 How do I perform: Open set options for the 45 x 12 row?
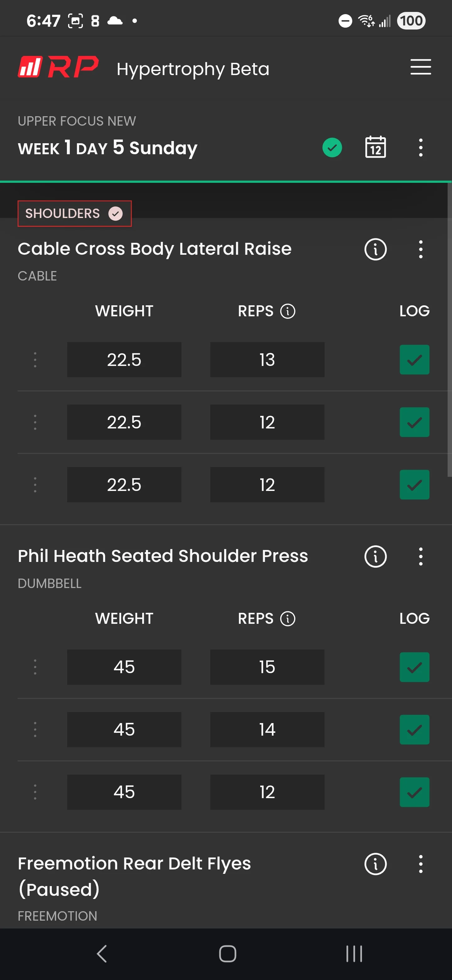35,792
